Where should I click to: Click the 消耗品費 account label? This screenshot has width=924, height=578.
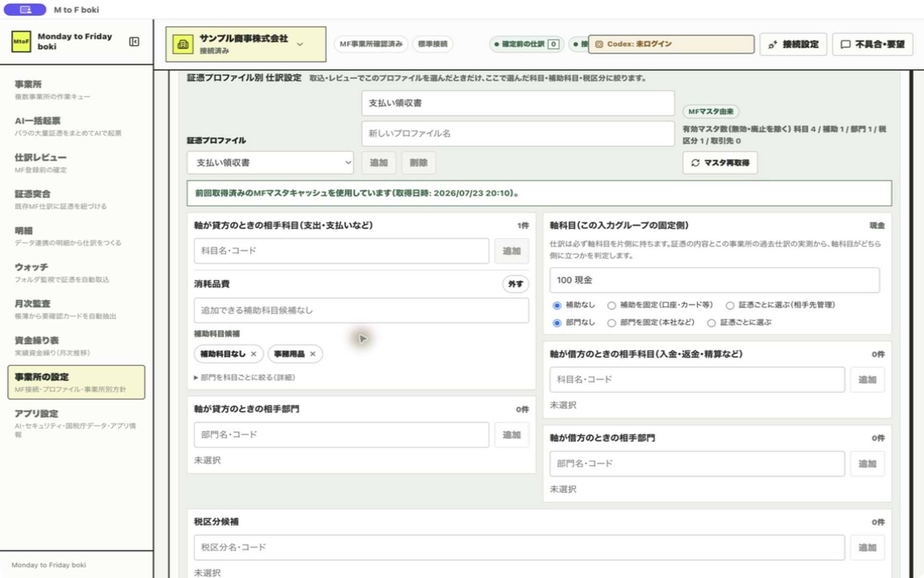click(x=212, y=284)
